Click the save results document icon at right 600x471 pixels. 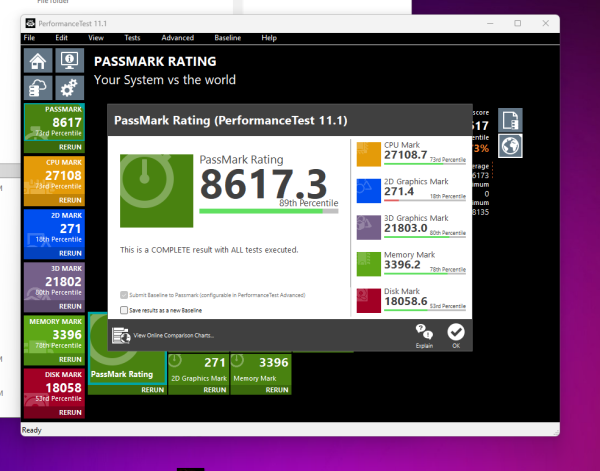[510, 120]
